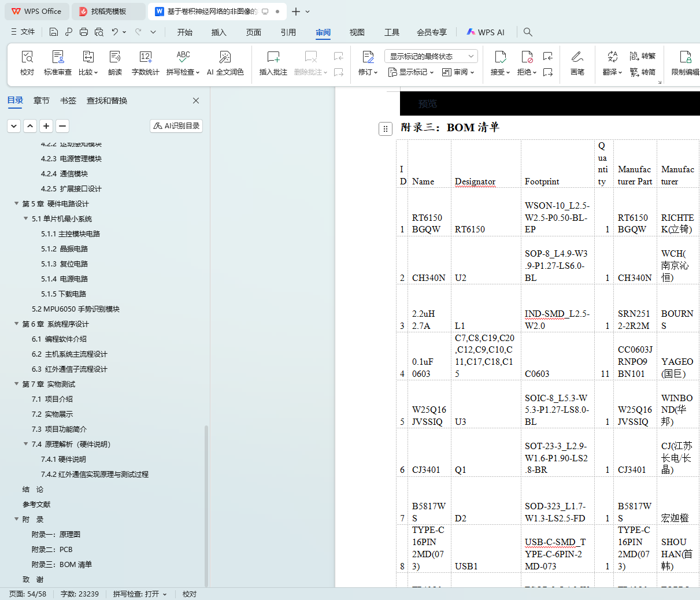
Task: Click the print preview icon
Action: tap(99, 32)
